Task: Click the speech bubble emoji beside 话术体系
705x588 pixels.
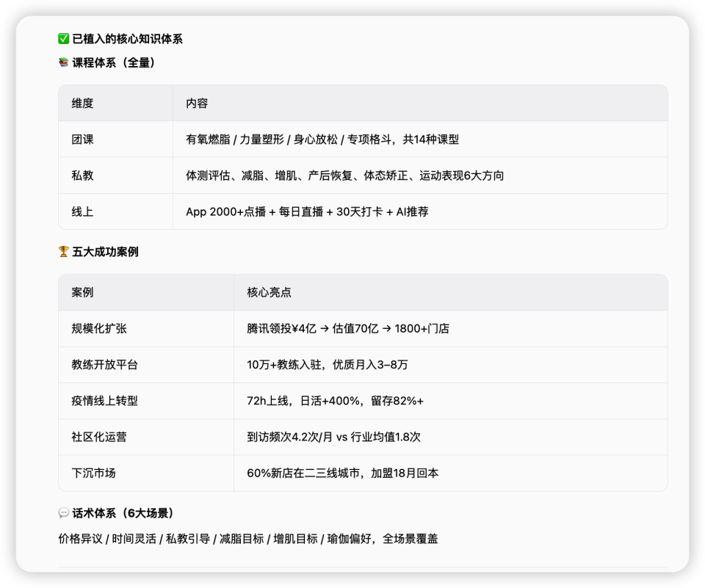Action: [x=63, y=513]
